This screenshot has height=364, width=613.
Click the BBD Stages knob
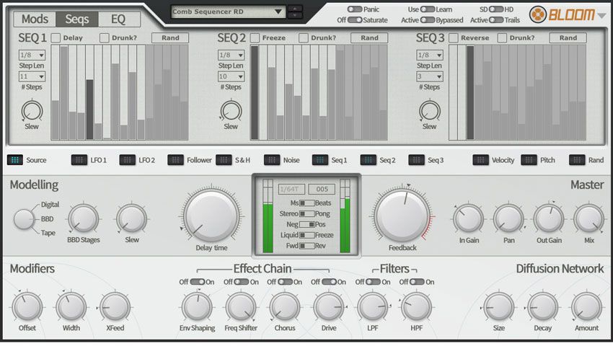tap(83, 219)
